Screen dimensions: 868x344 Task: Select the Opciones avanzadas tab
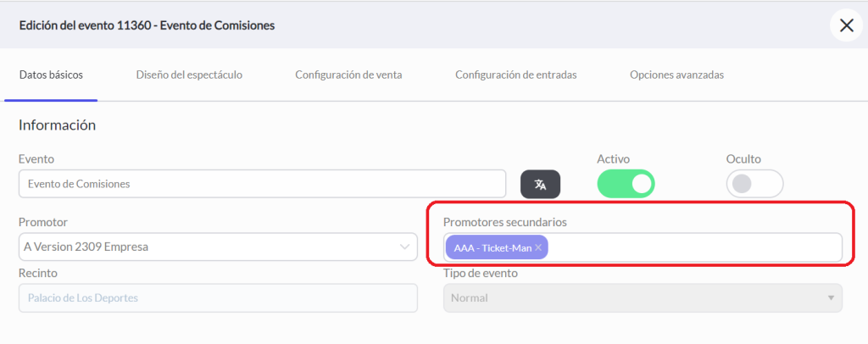pos(676,75)
